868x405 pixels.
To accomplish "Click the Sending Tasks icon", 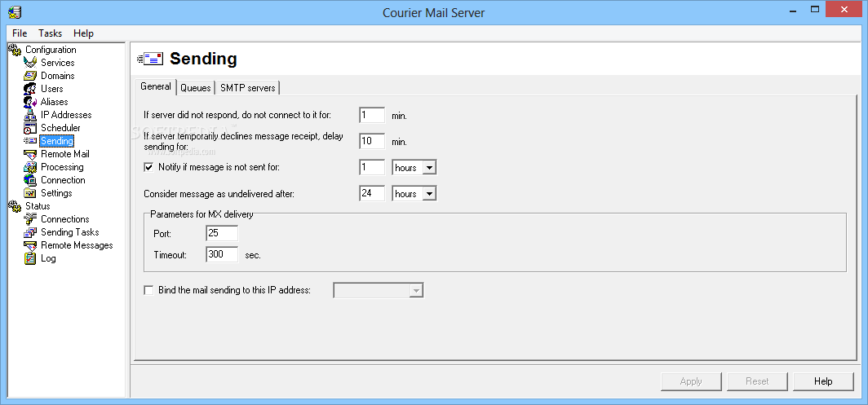I will (x=30, y=232).
